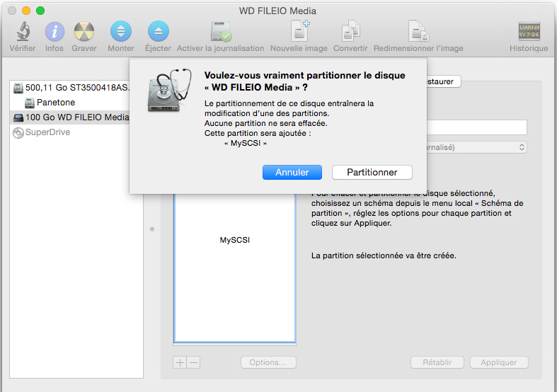Viewport: 557px width, 392px height.
Task: Click the minus remove partition button
Action: click(194, 362)
